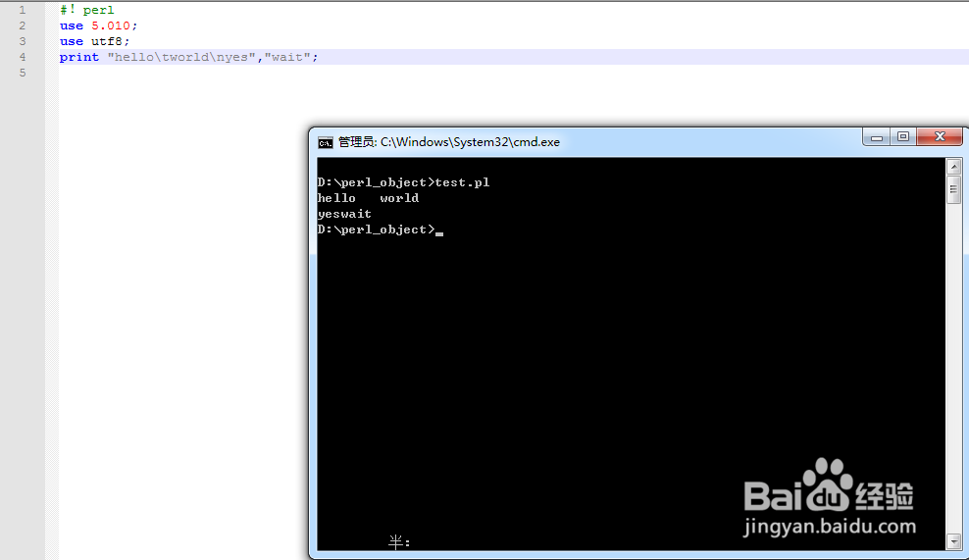Click line number 2 in editor gutter

(x=23, y=25)
